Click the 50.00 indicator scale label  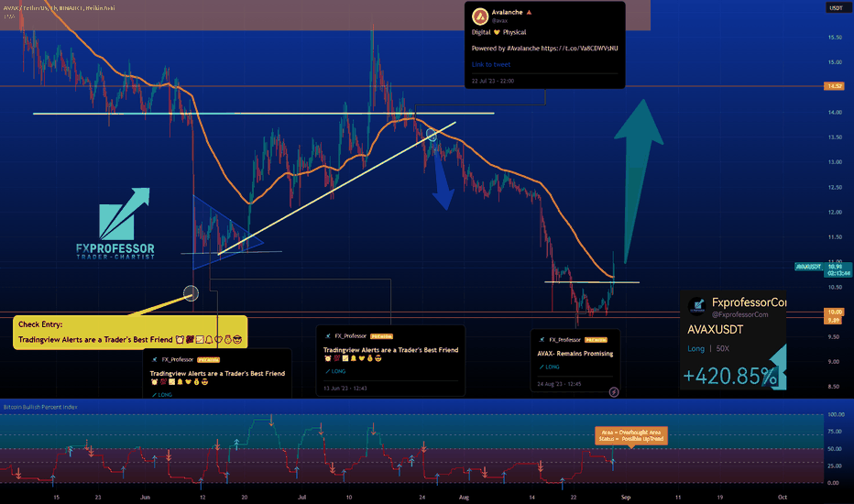(835, 449)
